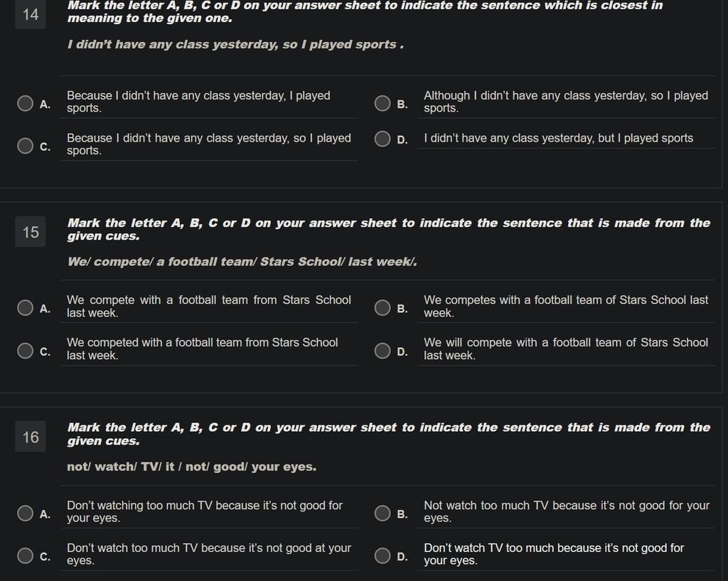Pick option B radio in question 15
This screenshot has height=581, width=728.
tap(382, 307)
